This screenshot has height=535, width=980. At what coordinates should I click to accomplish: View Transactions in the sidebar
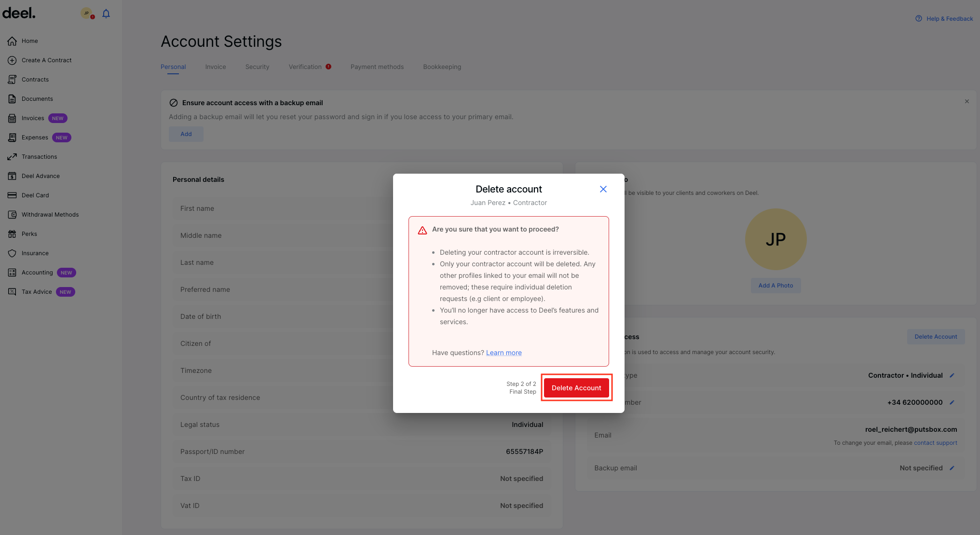click(x=40, y=156)
